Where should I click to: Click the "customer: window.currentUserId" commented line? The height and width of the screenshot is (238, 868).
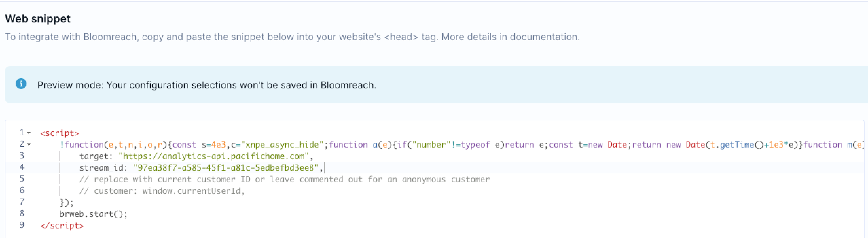[162, 191]
